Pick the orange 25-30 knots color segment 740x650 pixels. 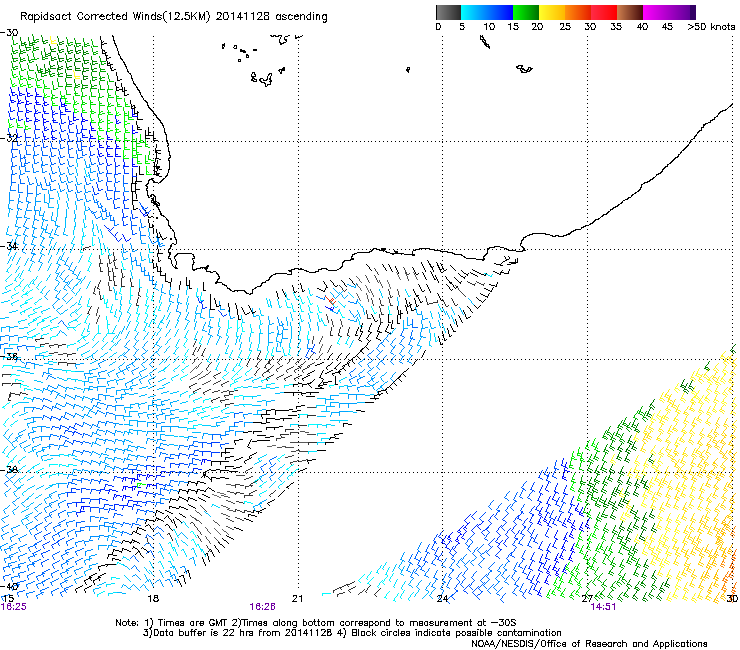[578, 12]
